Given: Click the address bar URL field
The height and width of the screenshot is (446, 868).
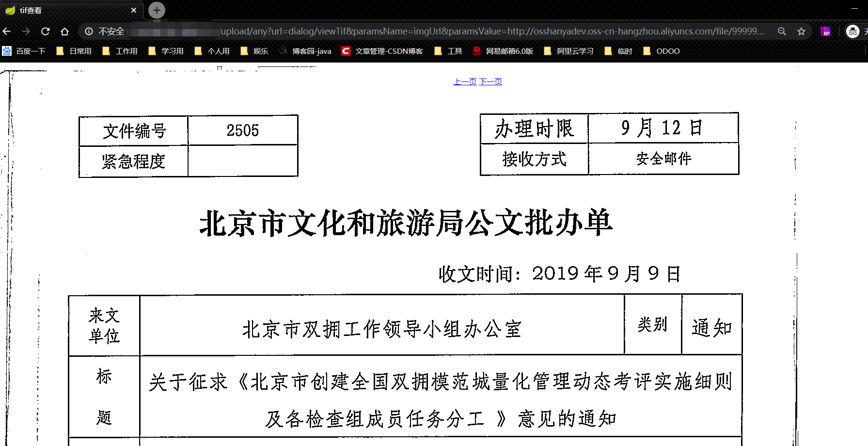Looking at the screenshot, I should click(436, 31).
